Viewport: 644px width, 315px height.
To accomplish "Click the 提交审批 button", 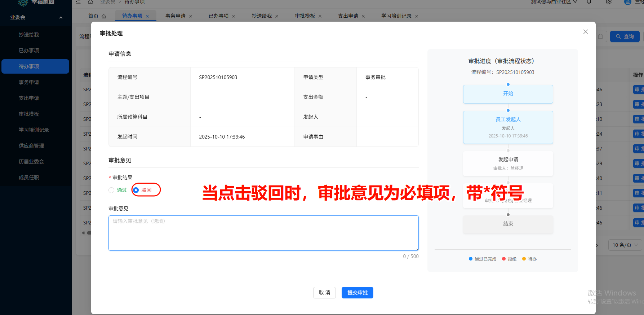I will (x=357, y=293).
